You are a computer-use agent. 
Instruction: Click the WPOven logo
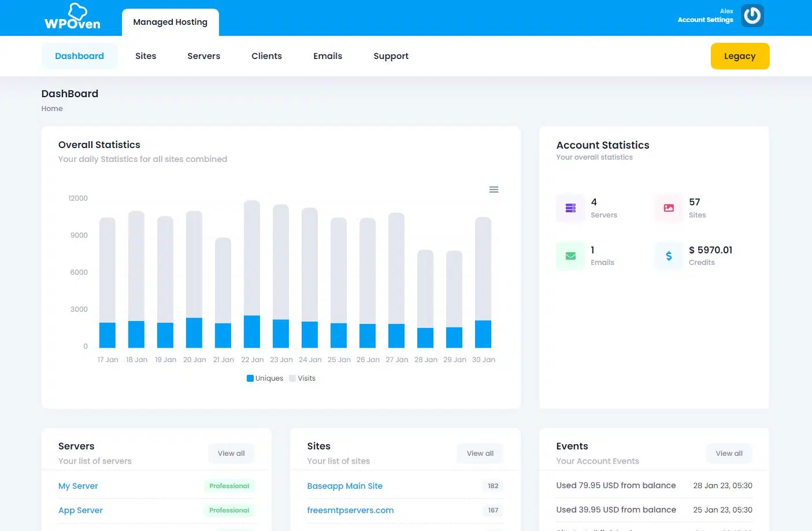coord(72,17)
